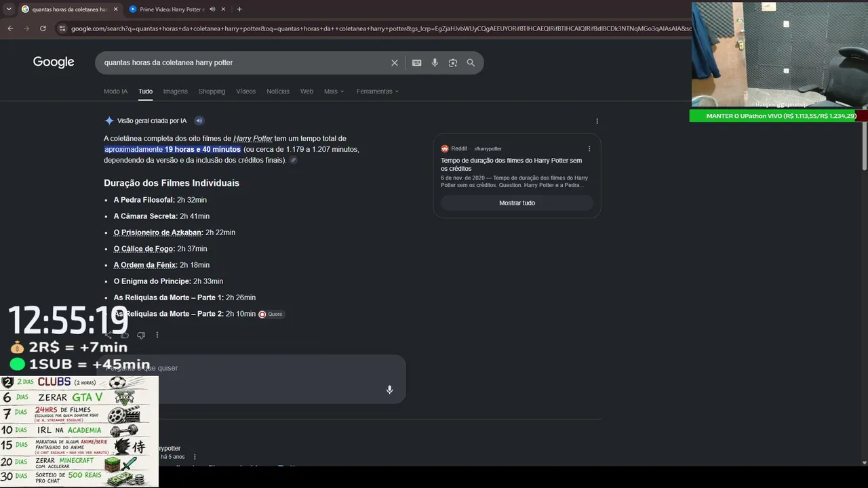The height and width of the screenshot is (488, 868).
Task: Close the Google search tab
Action: [115, 9]
